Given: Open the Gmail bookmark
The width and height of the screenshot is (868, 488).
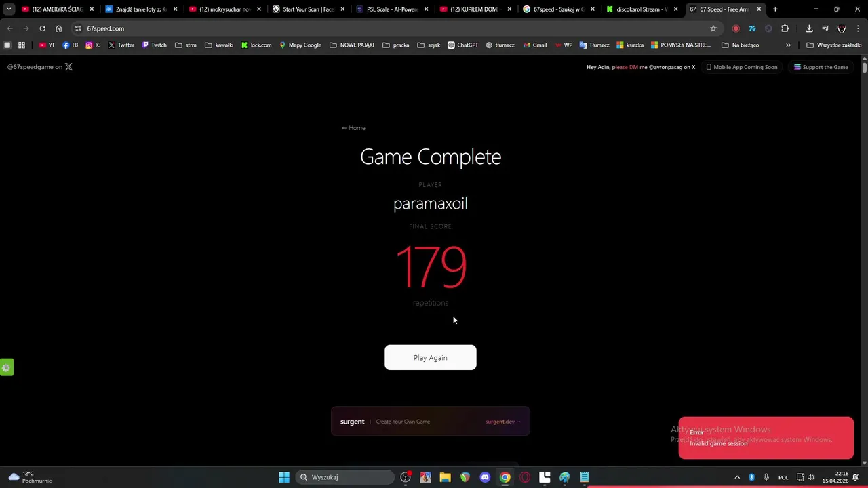Looking at the screenshot, I should coord(534,45).
